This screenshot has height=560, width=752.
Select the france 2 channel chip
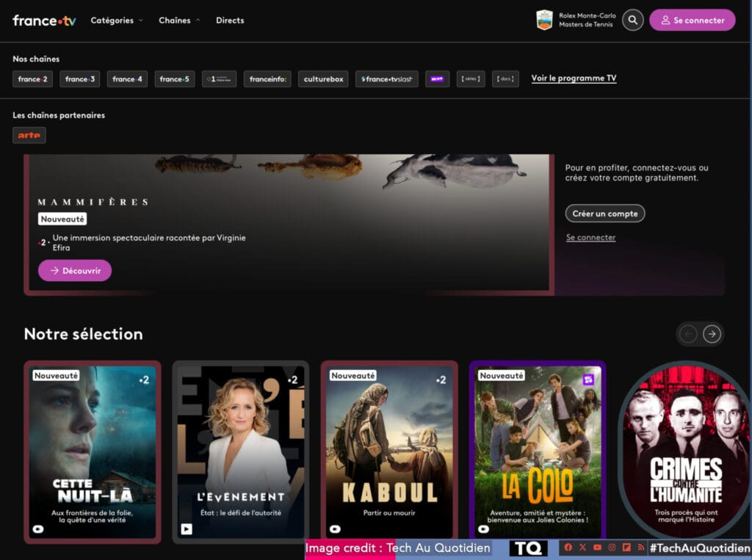point(32,79)
